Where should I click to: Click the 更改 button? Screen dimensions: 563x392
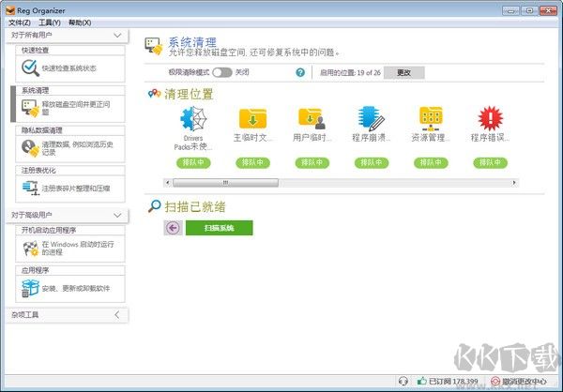click(403, 72)
